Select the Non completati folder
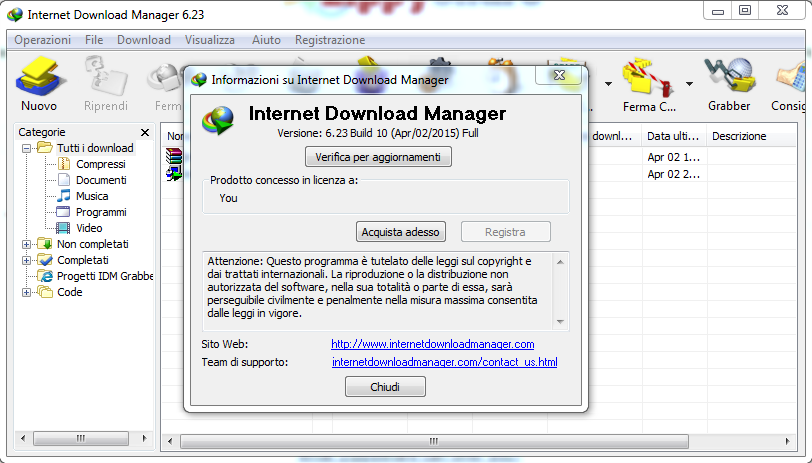Viewport: 812px width, 463px height. click(93, 244)
